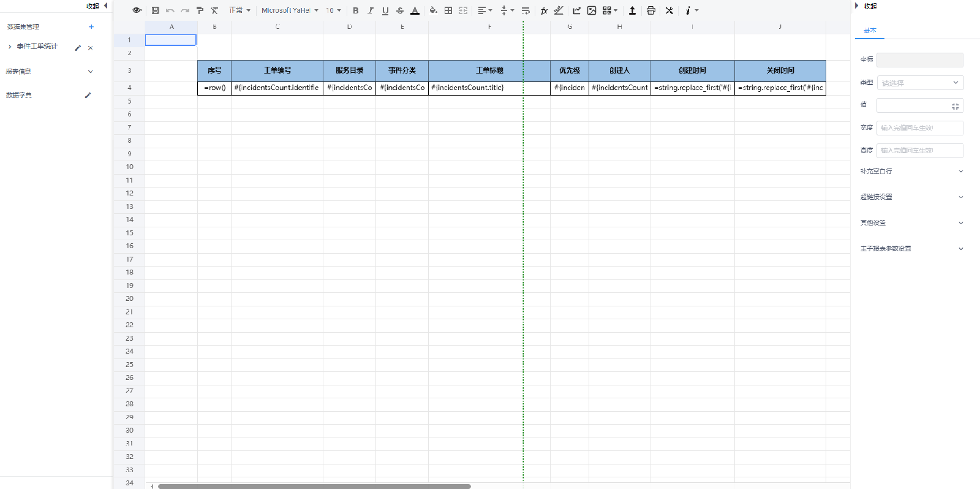This screenshot has width=980, height=489.
Task: Expand the 事件工单统计 tree node
Action: click(10, 47)
